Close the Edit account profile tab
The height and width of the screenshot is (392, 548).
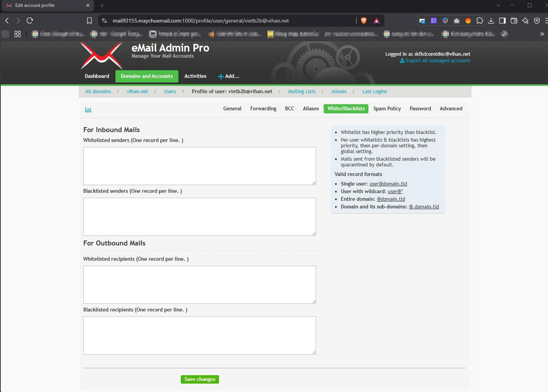(x=88, y=5)
